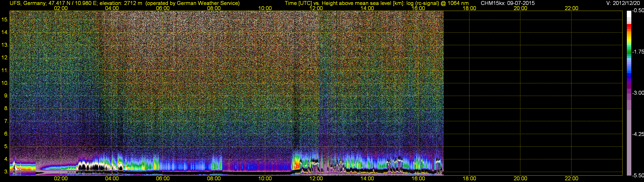
Task: Click the 18:00 label on the bottom time axis
Action: [469, 179]
